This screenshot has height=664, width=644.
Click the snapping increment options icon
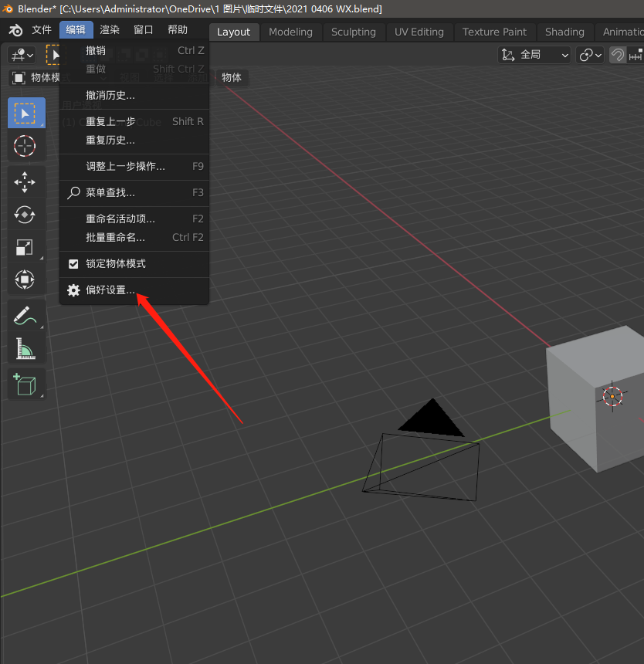pos(636,55)
